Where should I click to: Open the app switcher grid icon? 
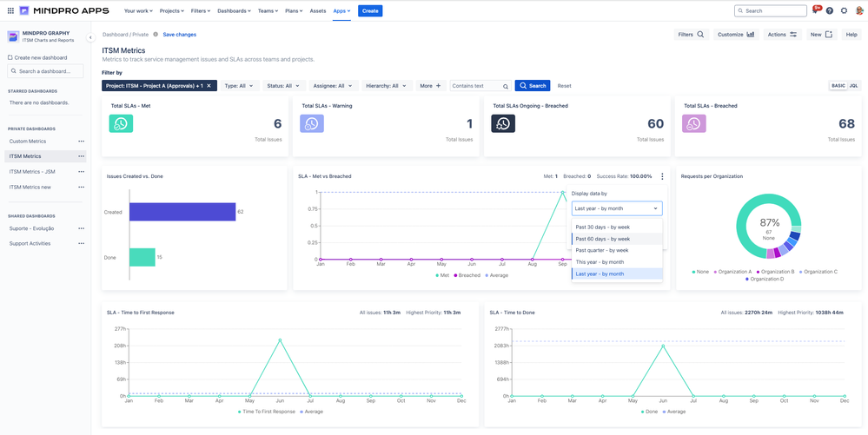(x=10, y=10)
